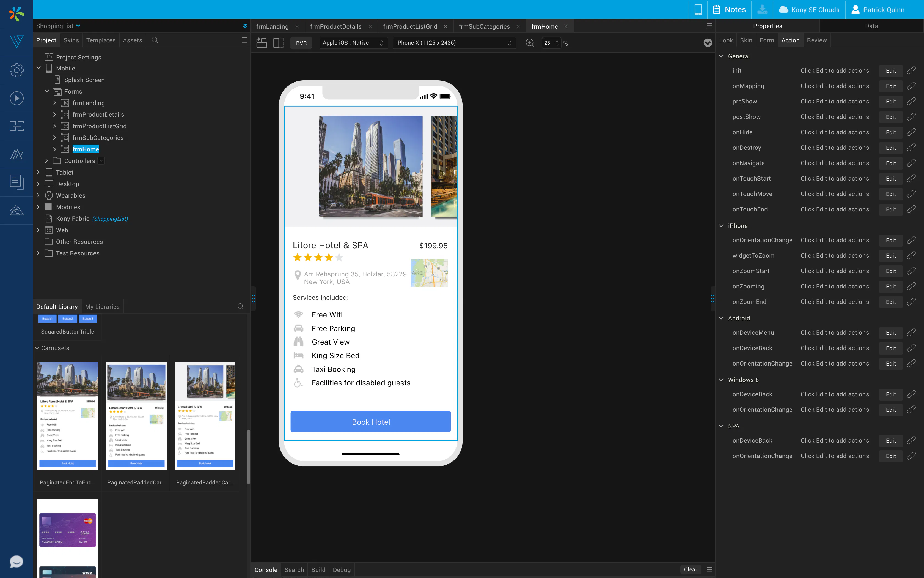Switch to the frmProductDetails tab
The image size is (924, 578).
point(335,26)
